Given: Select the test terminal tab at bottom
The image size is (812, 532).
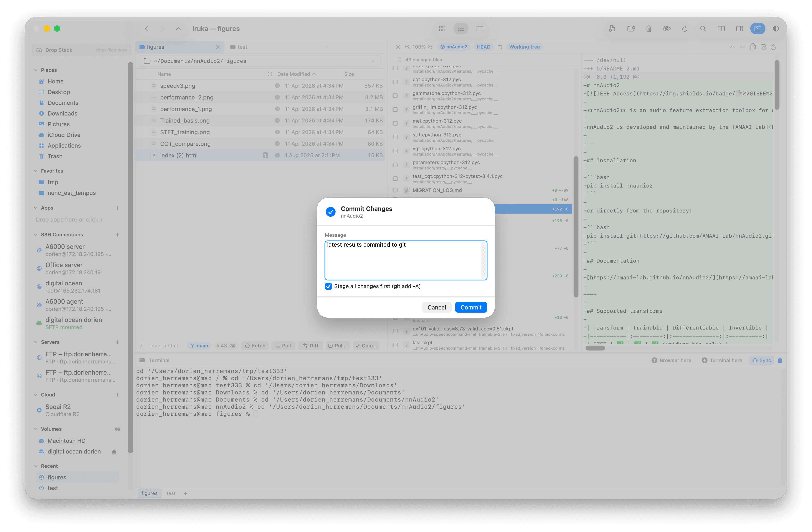Looking at the screenshot, I should point(171,493).
